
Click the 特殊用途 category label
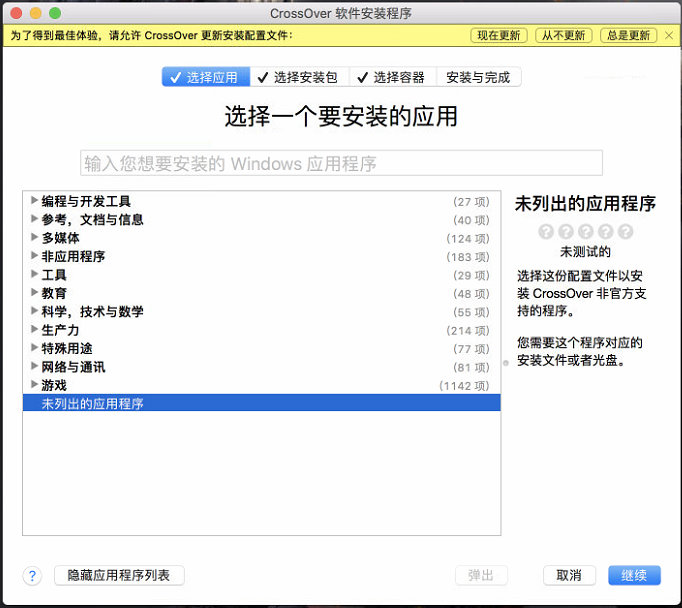tap(67, 348)
